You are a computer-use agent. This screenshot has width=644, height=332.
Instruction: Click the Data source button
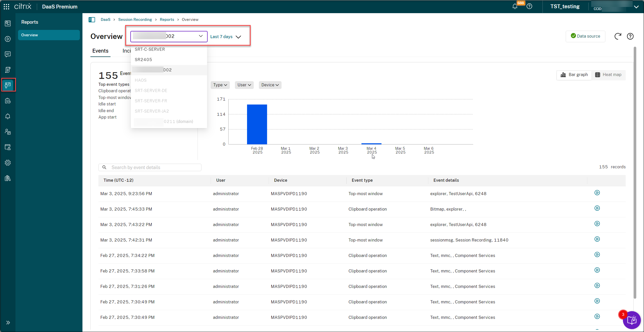[585, 36]
